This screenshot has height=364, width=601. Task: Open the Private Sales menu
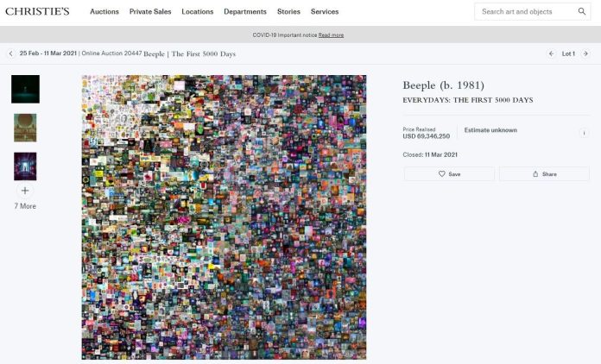[x=150, y=12]
